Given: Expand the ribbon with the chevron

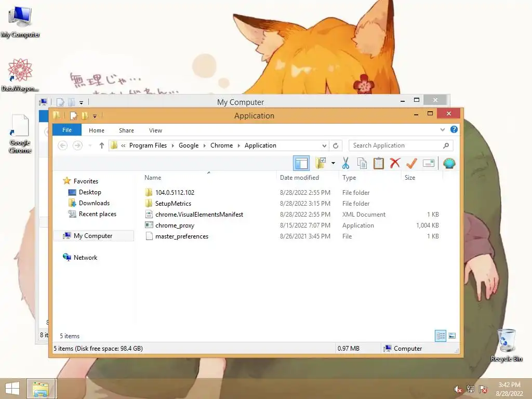Looking at the screenshot, I should click(x=443, y=129).
